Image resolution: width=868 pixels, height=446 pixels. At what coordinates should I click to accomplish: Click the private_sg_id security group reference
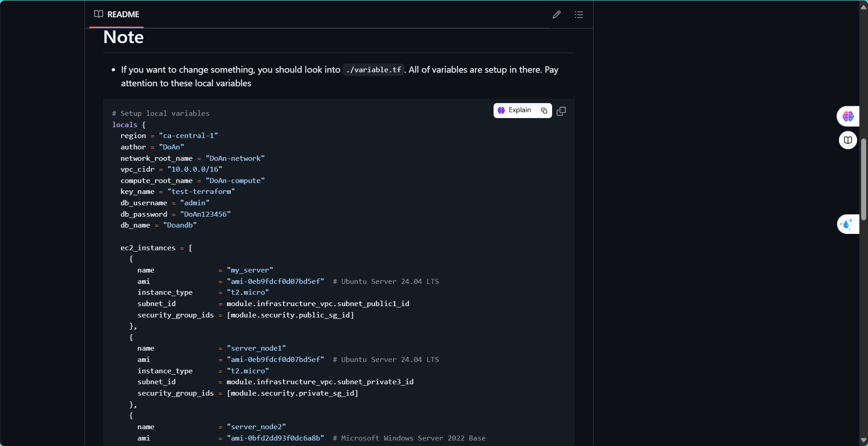pos(293,393)
